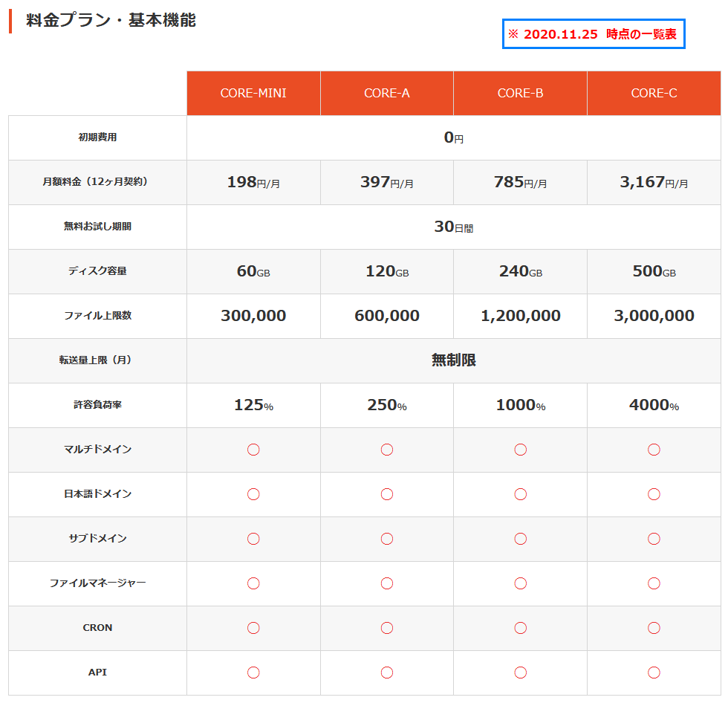
Task: Click サブドメイン circle under CORE-C
Action: [x=654, y=539]
